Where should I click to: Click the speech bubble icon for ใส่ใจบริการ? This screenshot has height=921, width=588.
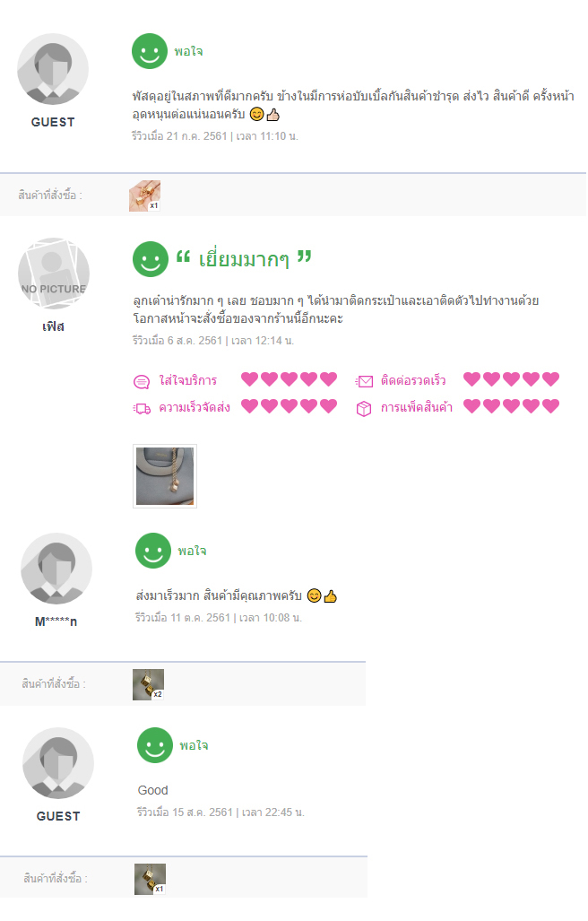(142, 382)
